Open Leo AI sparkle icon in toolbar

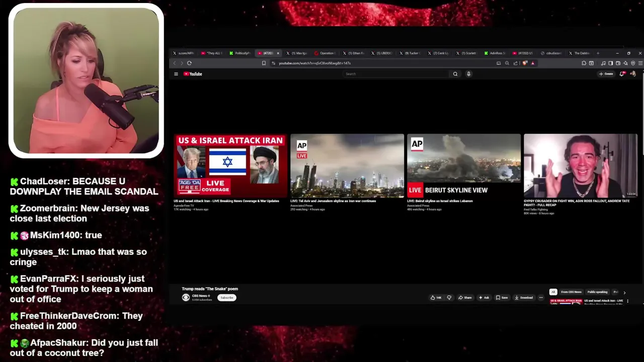click(625, 63)
